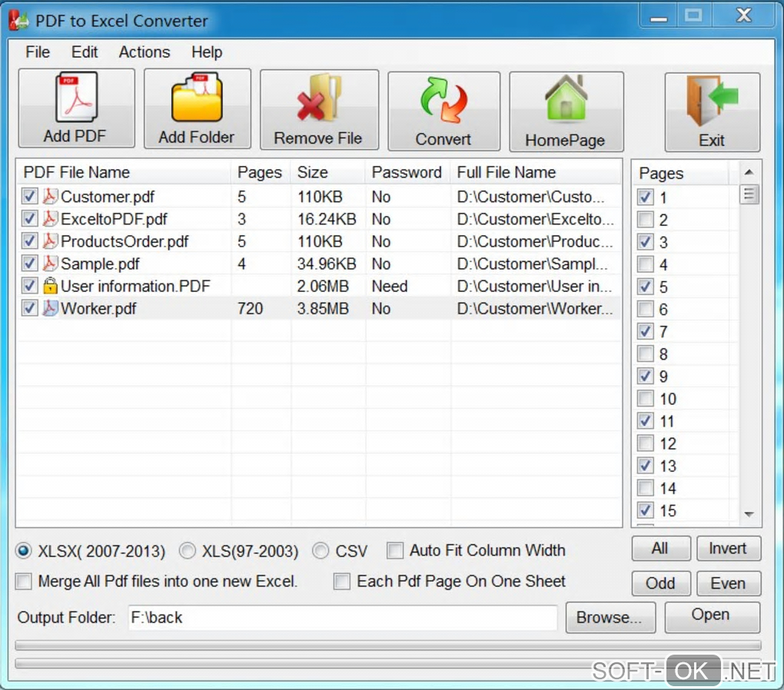This screenshot has height=690, width=784.
Task: Click the 34.96KB size cell
Action: coord(327,264)
